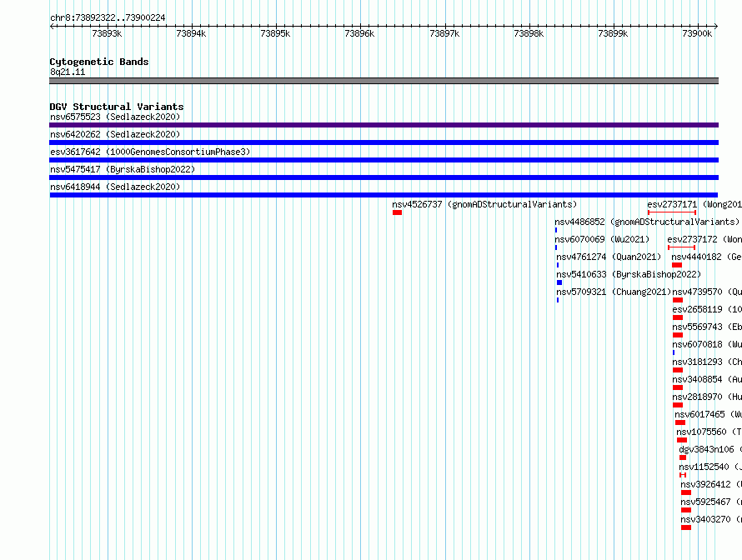Open nsv5475417 (ByrskaBishop2022) variant
Image resolution: width=742 pixels, height=560 pixels.
tap(123, 169)
